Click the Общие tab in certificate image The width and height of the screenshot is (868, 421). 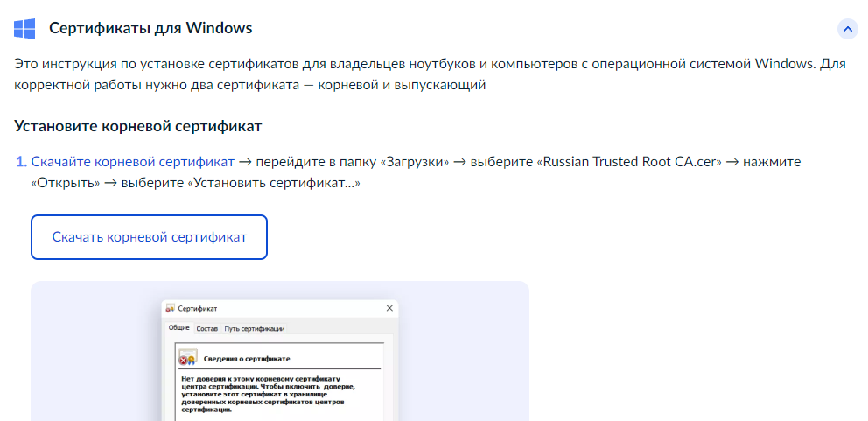[179, 328]
